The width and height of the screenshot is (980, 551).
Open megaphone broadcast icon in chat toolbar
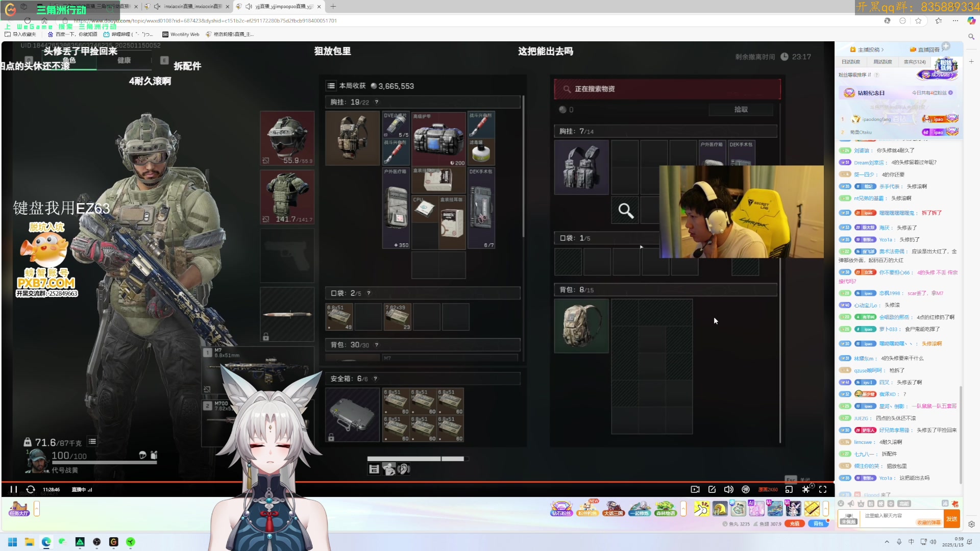click(851, 504)
